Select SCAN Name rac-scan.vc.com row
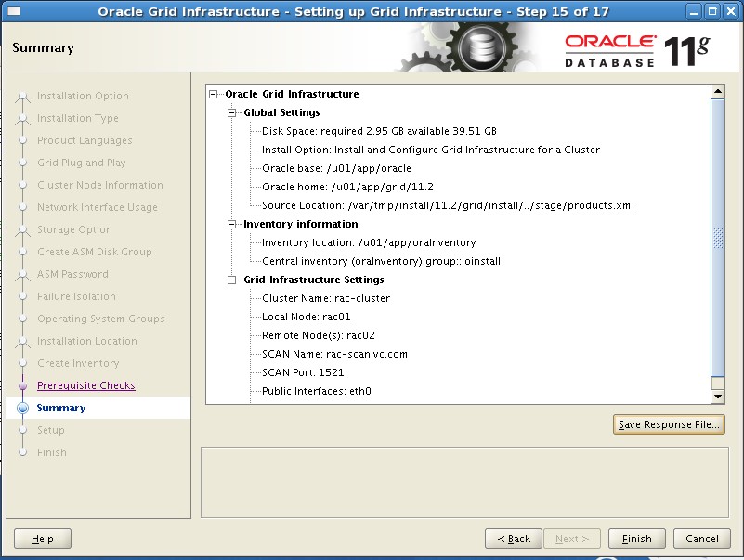The height and width of the screenshot is (560, 744). 334,354
